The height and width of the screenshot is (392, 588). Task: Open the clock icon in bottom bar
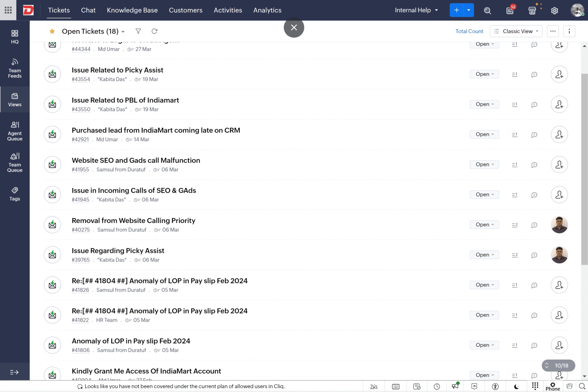[437, 386]
